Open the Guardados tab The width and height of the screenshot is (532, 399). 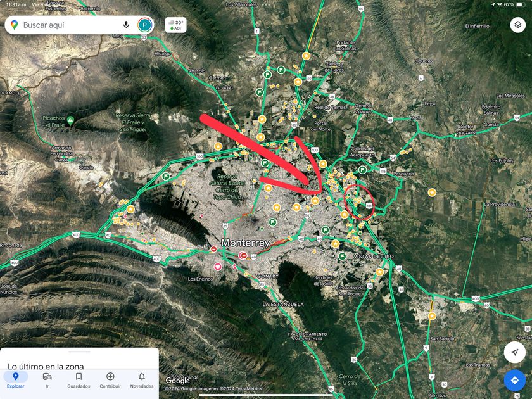(79, 381)
